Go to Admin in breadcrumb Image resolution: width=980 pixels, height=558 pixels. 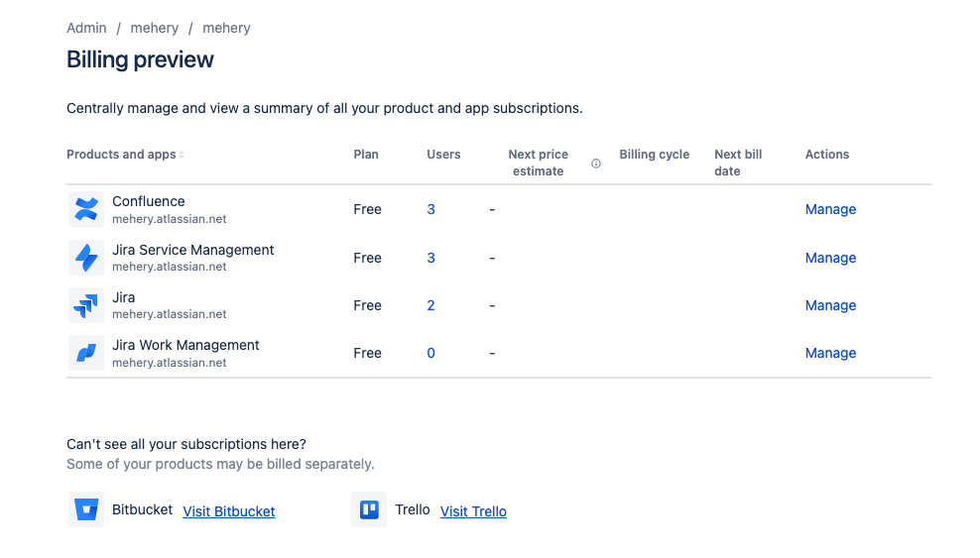coord(87,28)
